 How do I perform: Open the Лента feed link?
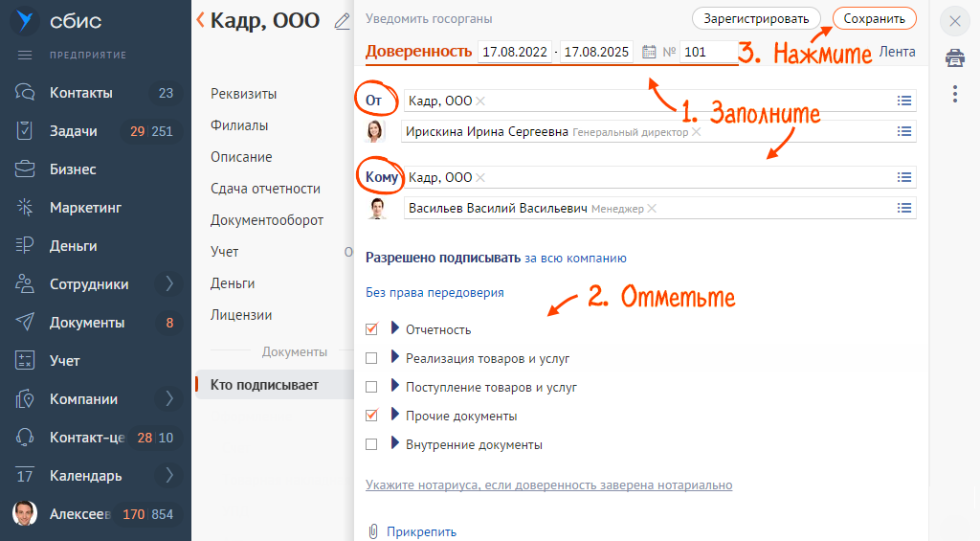[x=897, y=52]
